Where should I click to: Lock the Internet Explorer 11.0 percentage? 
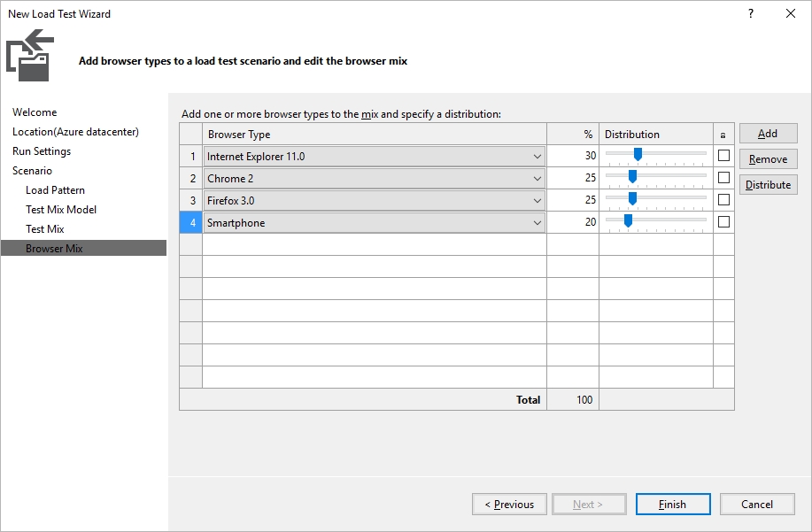point(723,155)
